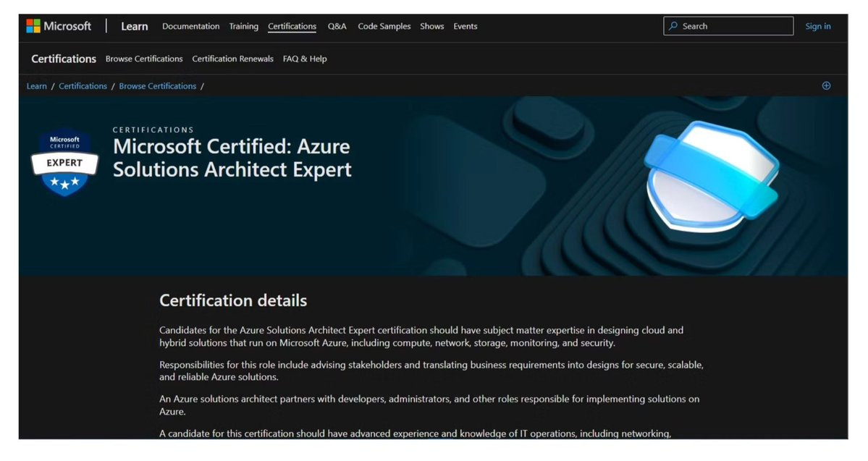Open Code Samples in the top navigation
The width and height of the screenshot is (868, 461).
tap(384, 26)
